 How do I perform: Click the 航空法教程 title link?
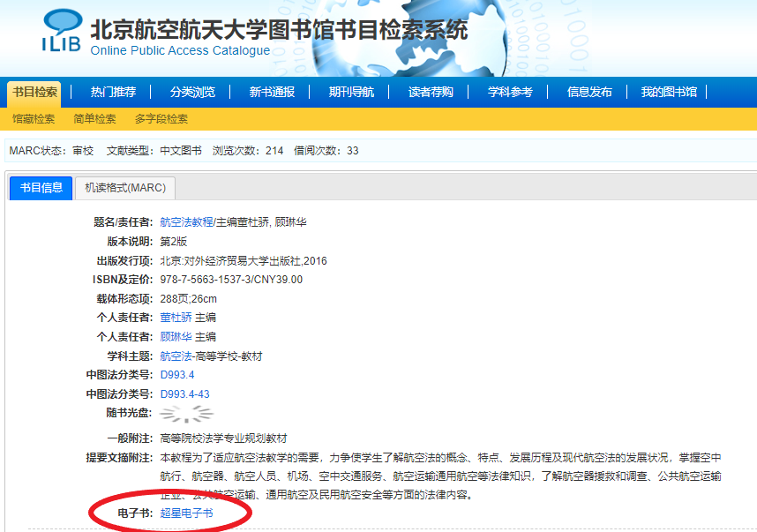(x=186, y=221)
